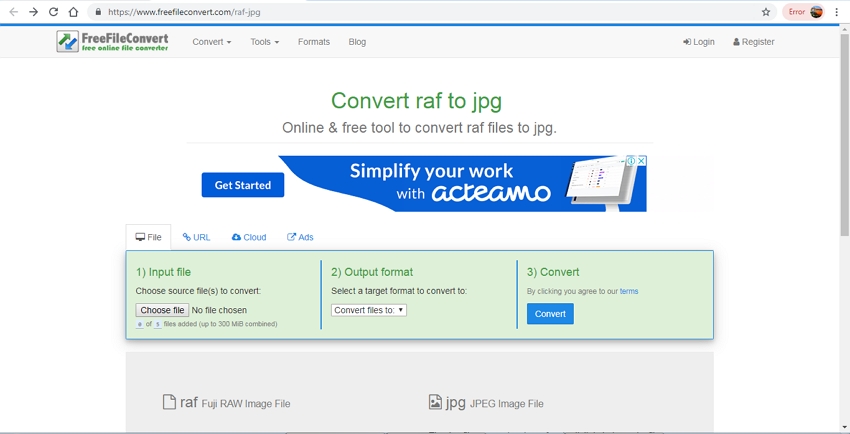Open the Formats page from navbar
850x434 pixels.
tap(313, 42)
